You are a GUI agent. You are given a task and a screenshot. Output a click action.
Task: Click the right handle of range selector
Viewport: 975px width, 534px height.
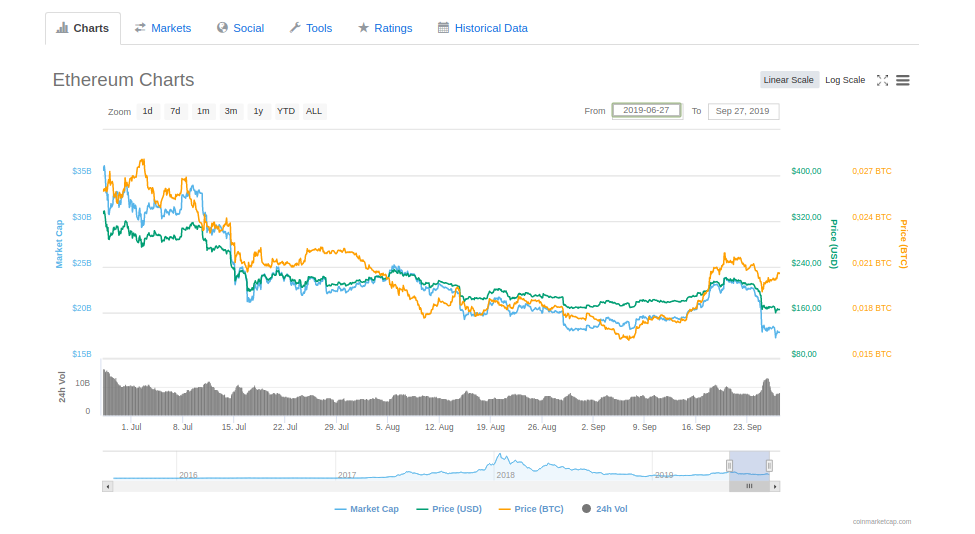[769, 466]
